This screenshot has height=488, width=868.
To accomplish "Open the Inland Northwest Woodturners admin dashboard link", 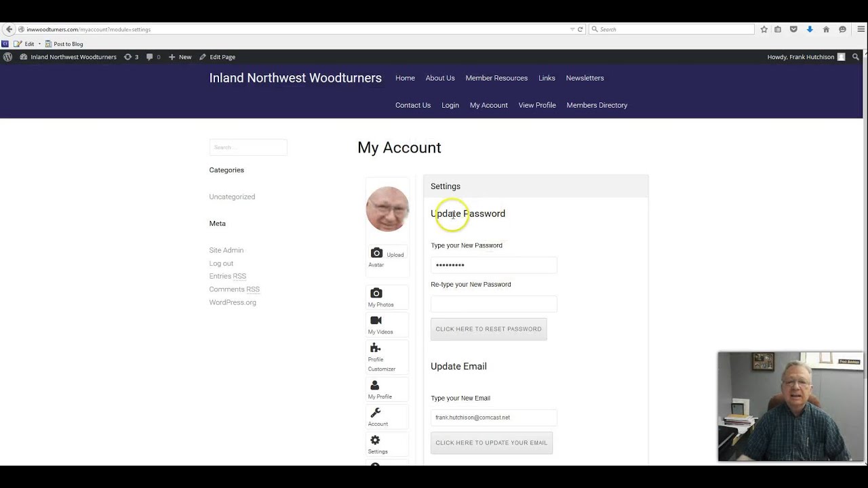I will pyautogui.click(x=68, y=57).
